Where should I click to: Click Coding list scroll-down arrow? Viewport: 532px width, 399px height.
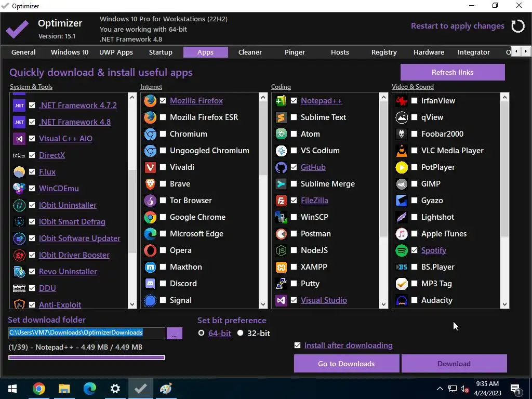(383, 304)
